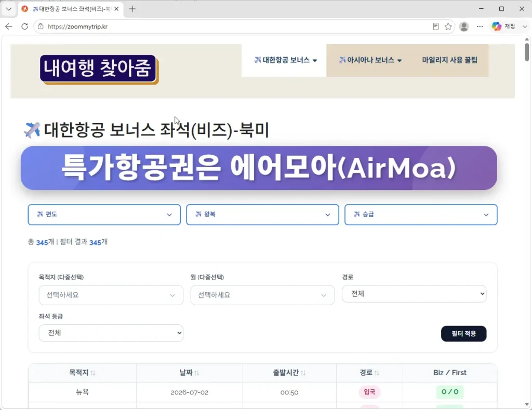Expand the 승급 dropdown
The height and width of the screenshot is (410, 532).
tap(421, 214)
